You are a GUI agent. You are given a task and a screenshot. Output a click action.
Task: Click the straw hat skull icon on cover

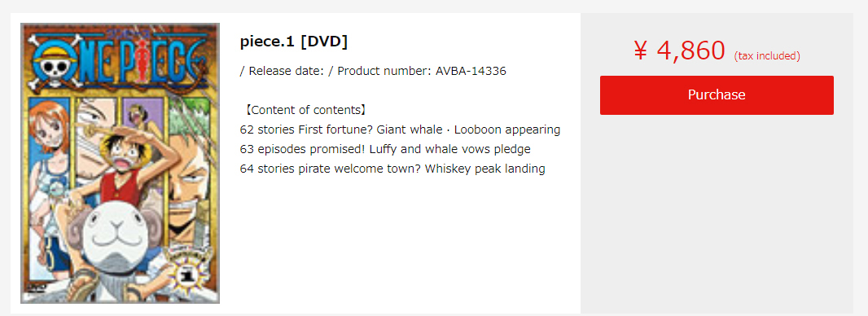tap(55, 65)
